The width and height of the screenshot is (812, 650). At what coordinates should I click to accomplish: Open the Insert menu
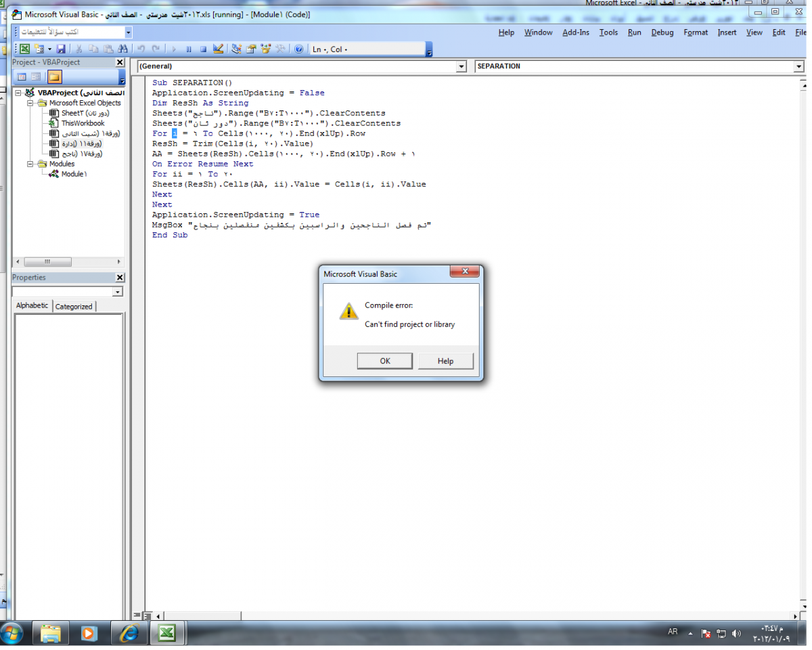[x=727, y=32]
